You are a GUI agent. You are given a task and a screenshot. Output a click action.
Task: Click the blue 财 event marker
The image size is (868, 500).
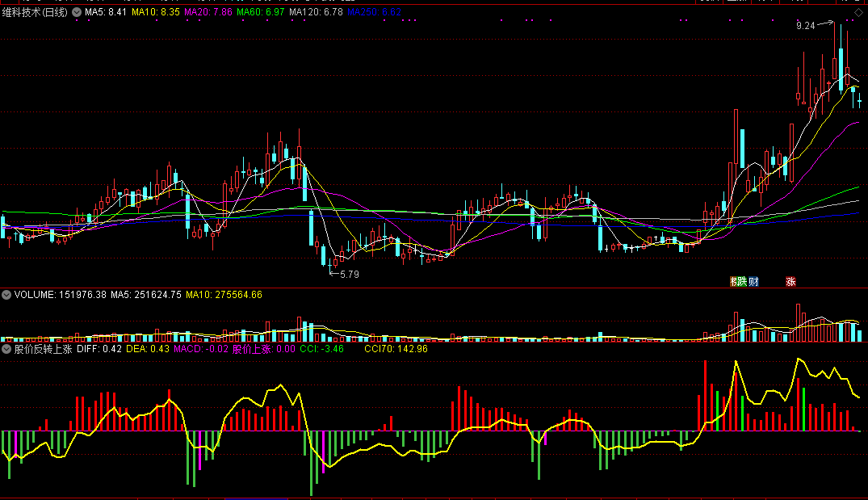coord(753,282)
